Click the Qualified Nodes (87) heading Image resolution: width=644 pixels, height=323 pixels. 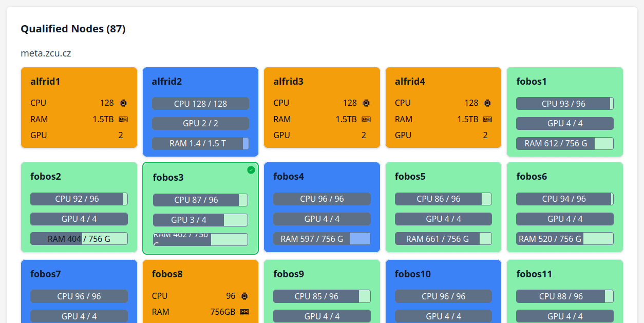pyautogui.click(x=73, y=29)
